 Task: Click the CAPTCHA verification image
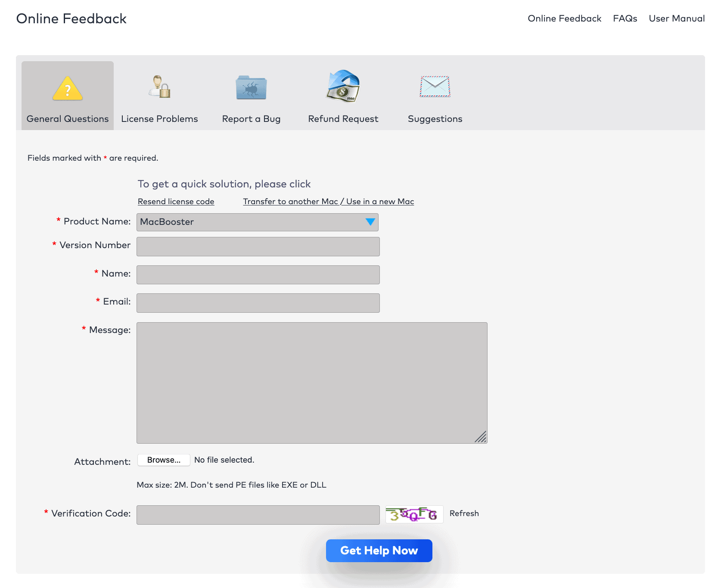coord(413,513)
